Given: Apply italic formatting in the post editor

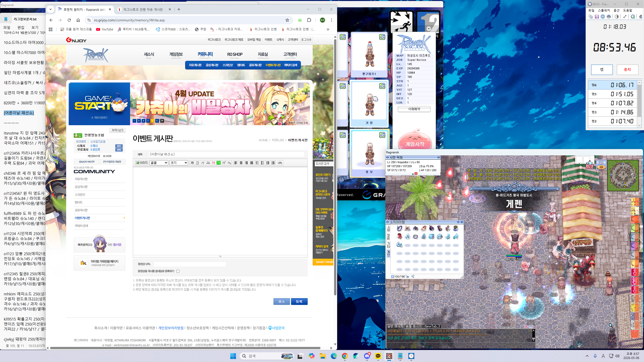Looking at the screenshot, I should pyautogui.click(x=203, y=163).
